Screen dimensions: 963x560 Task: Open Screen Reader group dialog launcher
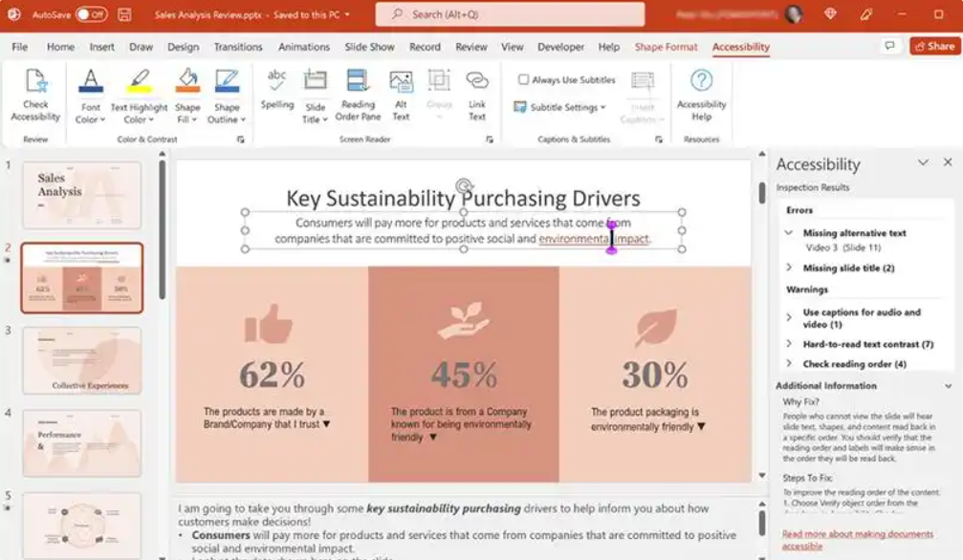490,140
